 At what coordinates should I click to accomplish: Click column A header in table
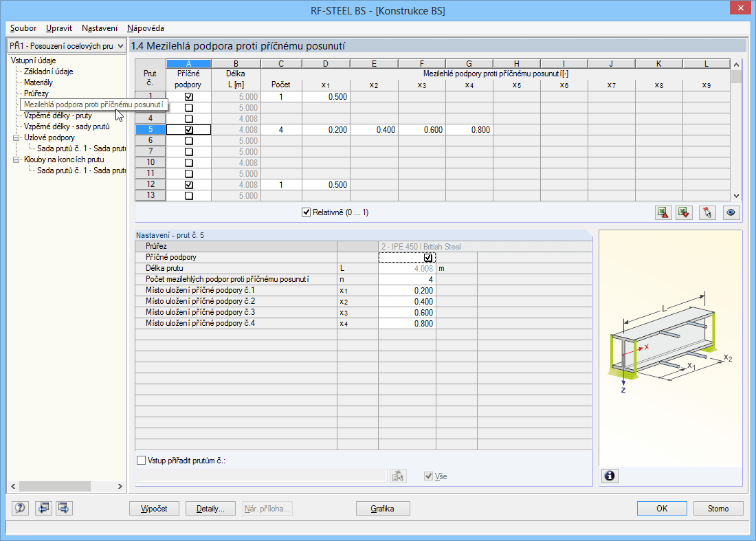click(x=188, y=64)
